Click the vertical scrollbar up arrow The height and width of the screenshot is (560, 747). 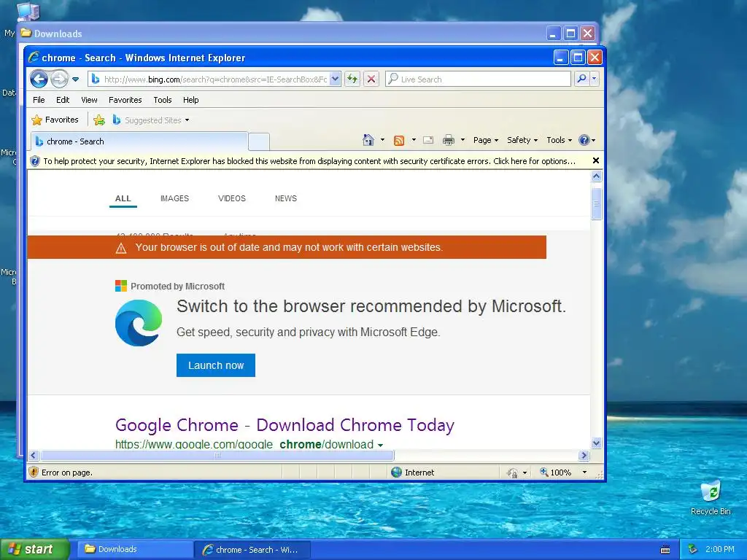pyautogui.click(x=596, y=176)
